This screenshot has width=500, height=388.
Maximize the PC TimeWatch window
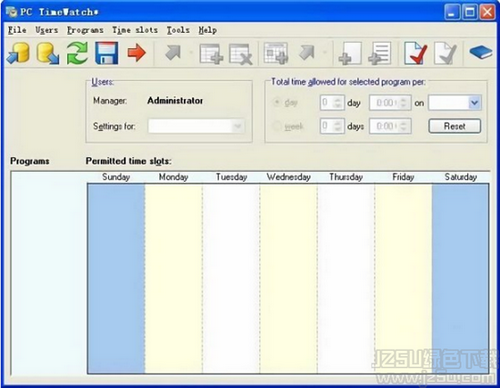(470, 12)
